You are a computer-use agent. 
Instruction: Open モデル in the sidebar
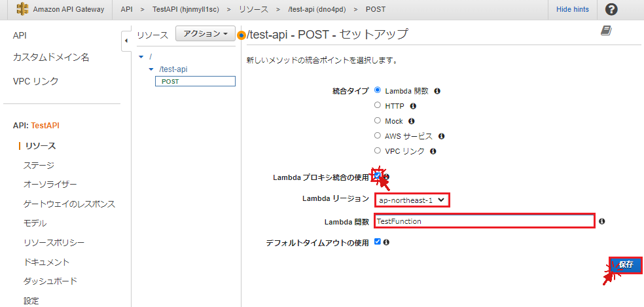pos(35,223)
